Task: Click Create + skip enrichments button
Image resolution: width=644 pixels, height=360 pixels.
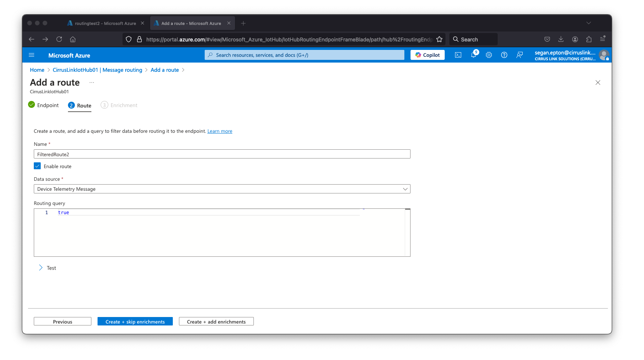Action: 135,322
